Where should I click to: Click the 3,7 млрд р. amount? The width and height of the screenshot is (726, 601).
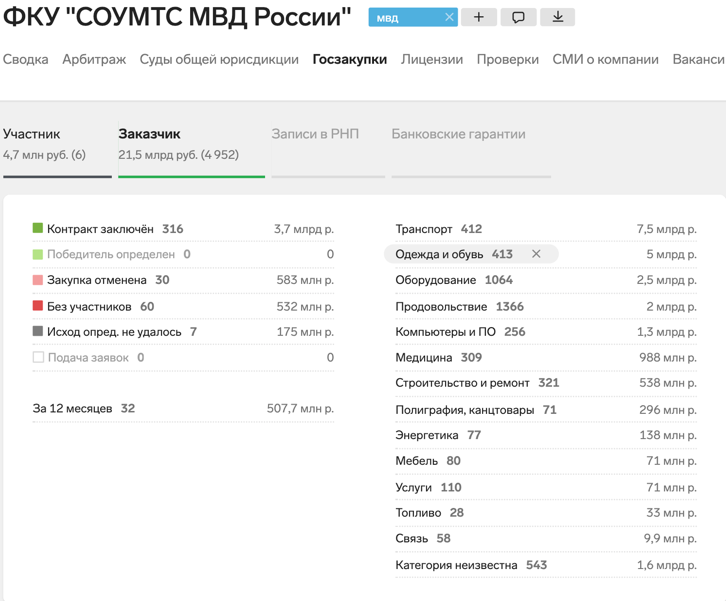click(x=304, y=229)
